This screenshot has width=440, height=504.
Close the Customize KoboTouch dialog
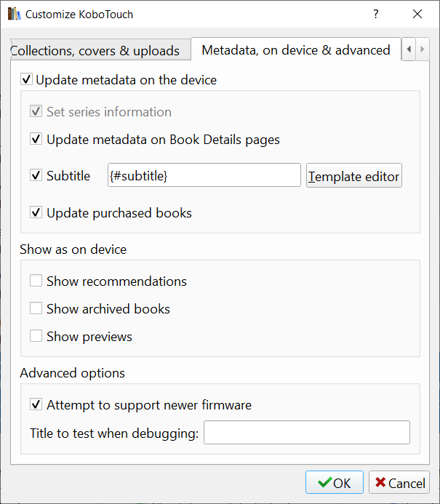coord(417,14)
